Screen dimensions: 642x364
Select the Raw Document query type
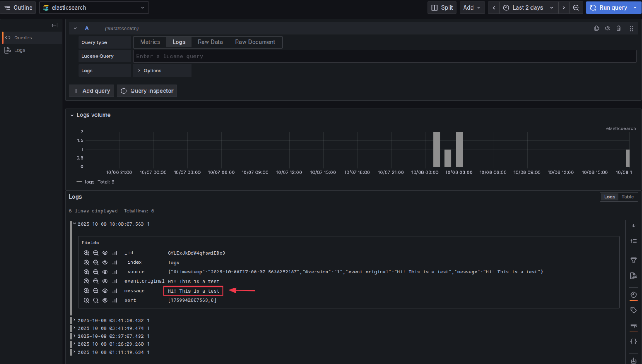click(255, 42)
